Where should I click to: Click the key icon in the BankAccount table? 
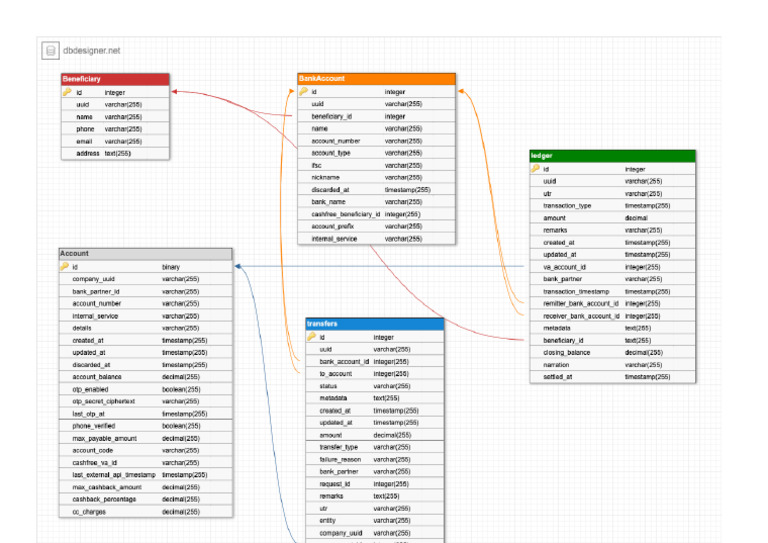(x=304, y=92)
